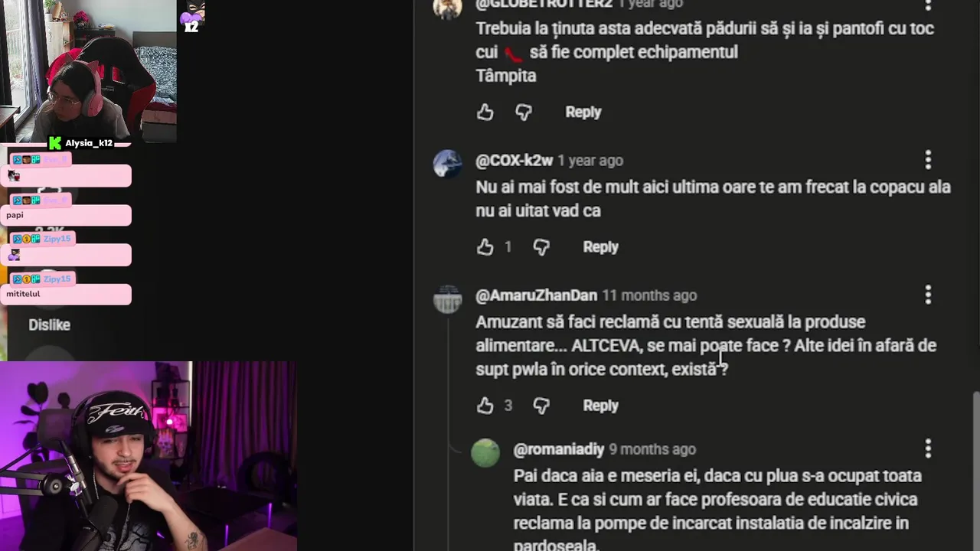
Task: Dislike the GLOBETROTTER comment about pantofi
Action: click(524, 112)
